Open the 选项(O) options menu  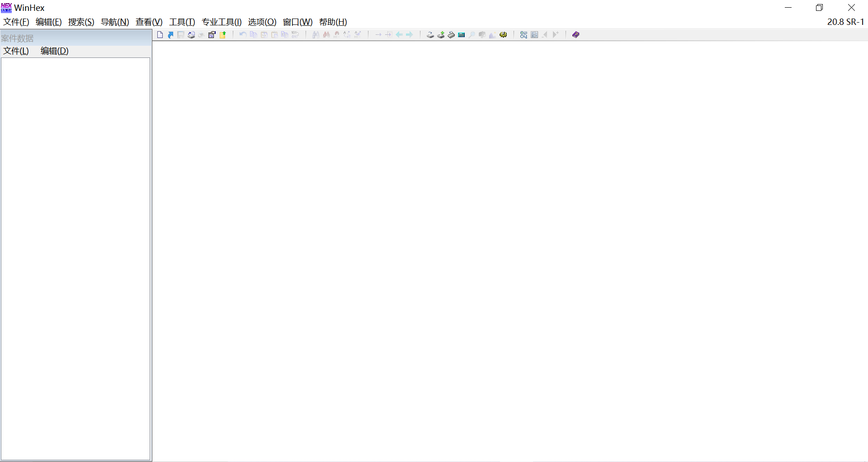262,22
